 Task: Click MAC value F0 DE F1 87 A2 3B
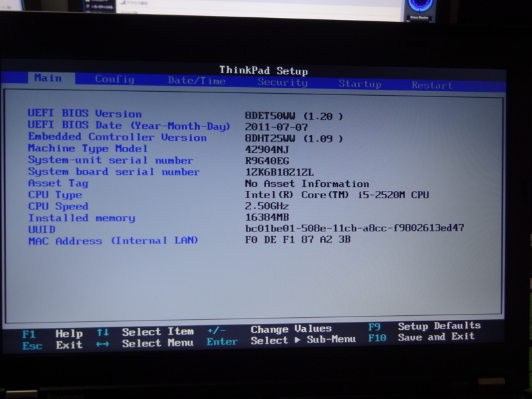[x=298, y=239]
